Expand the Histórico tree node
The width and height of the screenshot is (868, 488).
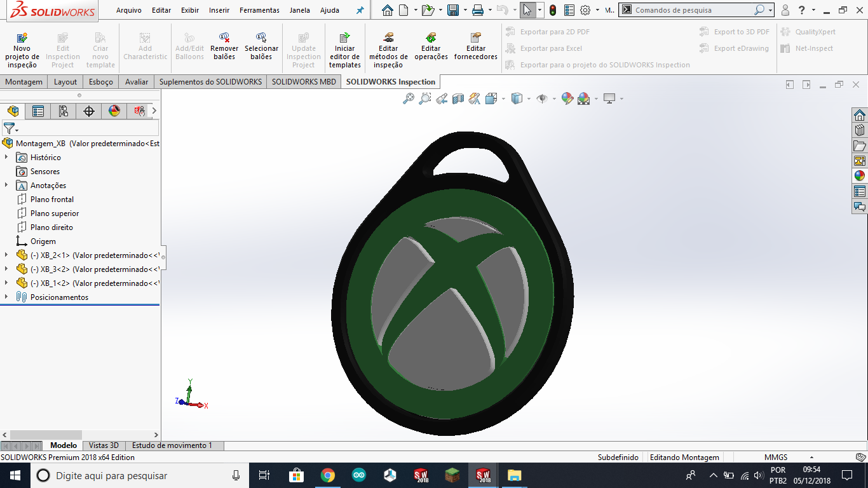point(6,157)
